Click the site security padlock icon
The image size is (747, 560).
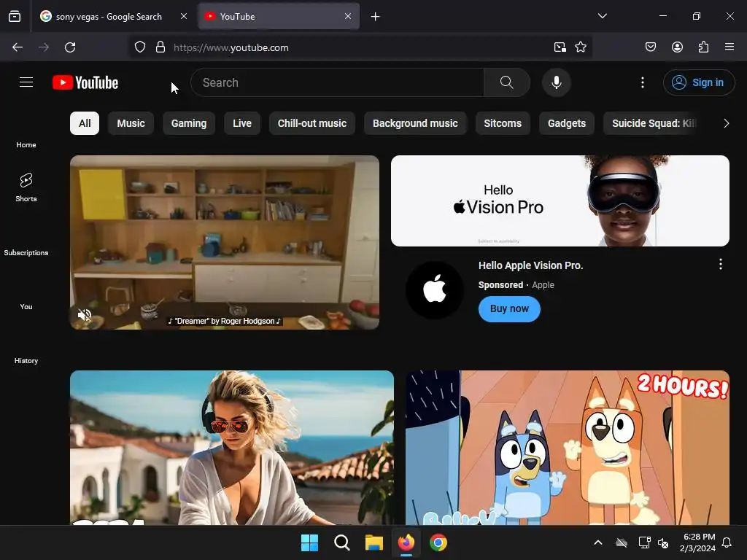pyautogui.click(x=160, y=47)
